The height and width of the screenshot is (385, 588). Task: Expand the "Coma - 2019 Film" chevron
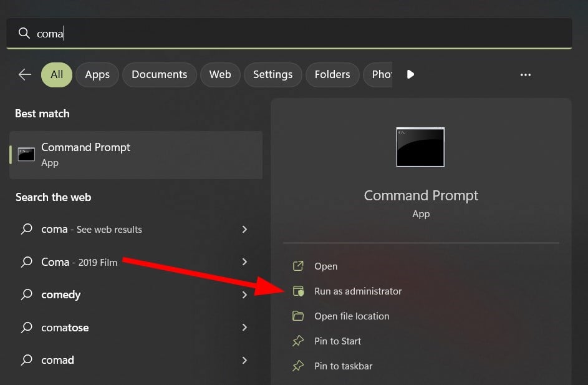coord(244,262)
